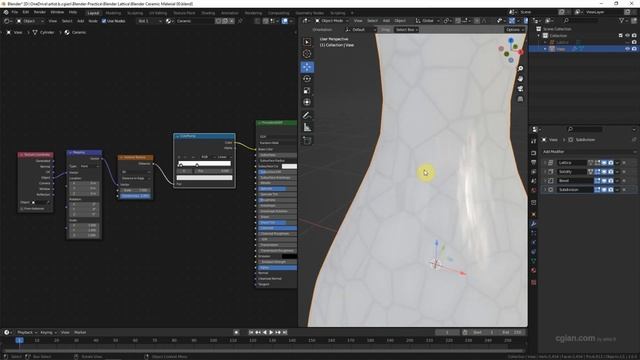The image size is (640, 360).
Task: Click the Blender logo menu icon
Action: 6,12
